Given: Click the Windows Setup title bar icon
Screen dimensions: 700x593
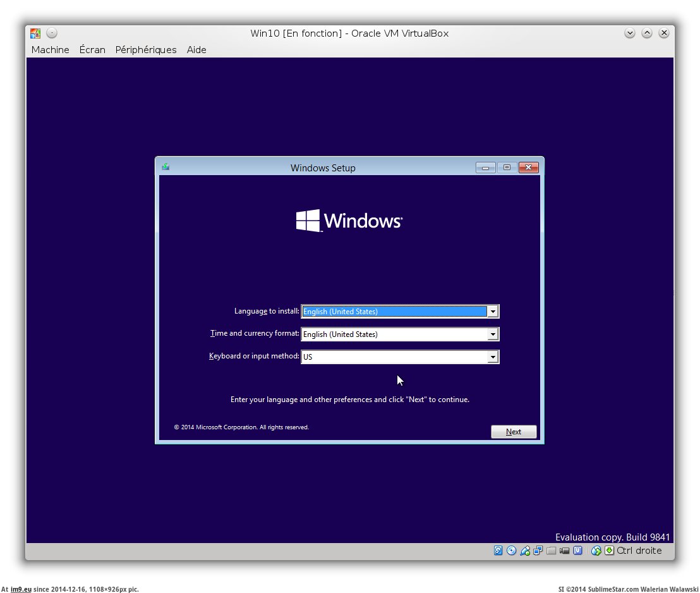Looking at the screenshot, I should 166,168.
